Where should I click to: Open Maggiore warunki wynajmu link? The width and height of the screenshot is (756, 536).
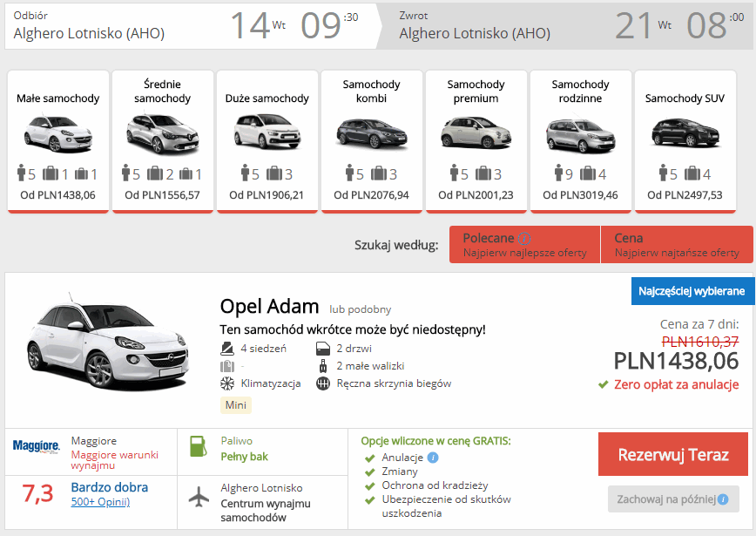pos(114,460)
